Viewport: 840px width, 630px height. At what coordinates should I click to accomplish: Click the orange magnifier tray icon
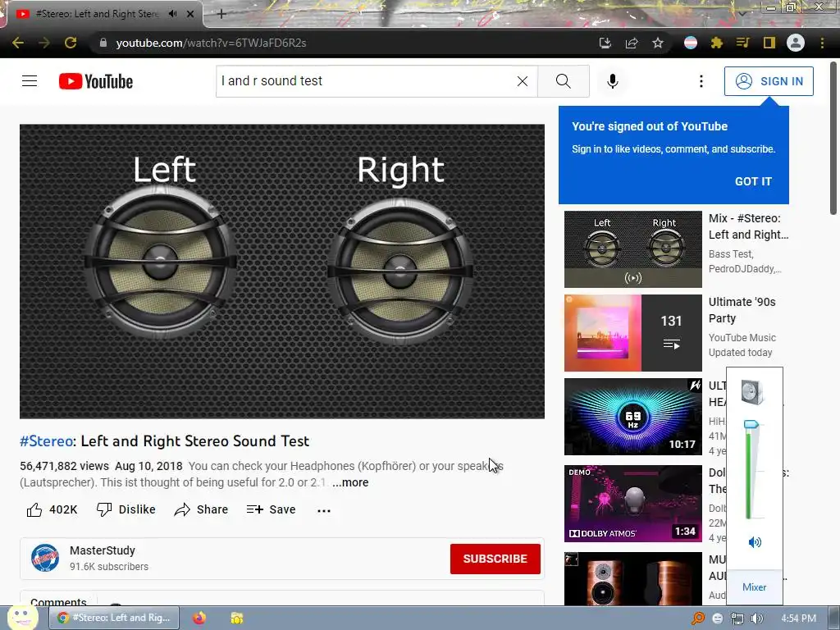[x=698, y=619]
